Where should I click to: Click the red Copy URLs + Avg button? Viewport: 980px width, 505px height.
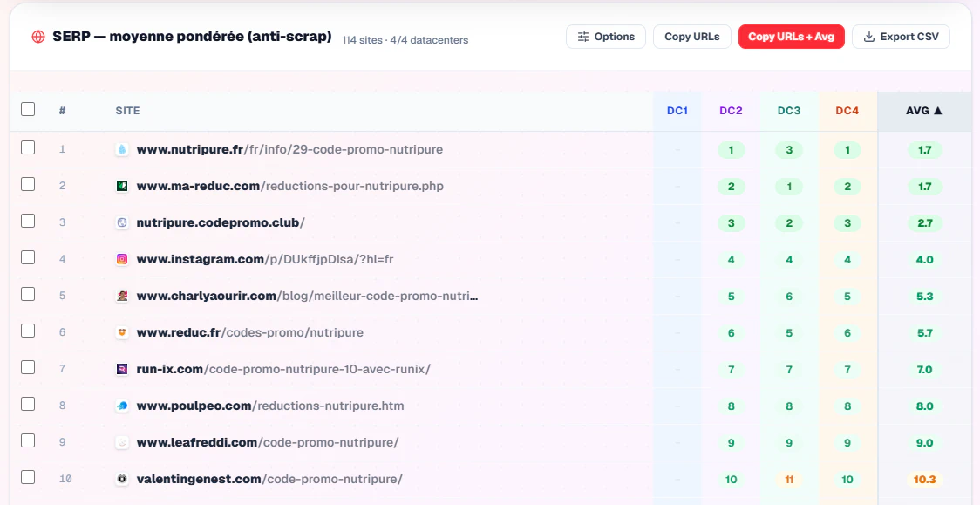point(792,37)
